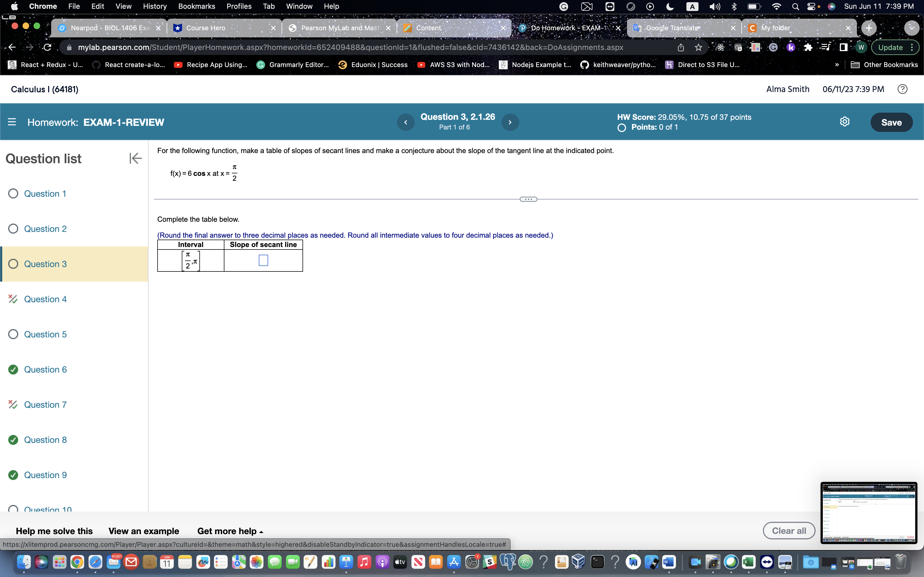Select the Question 2 radio button
The height and width of the screenshot is (577, 924).
pos(13,229)
